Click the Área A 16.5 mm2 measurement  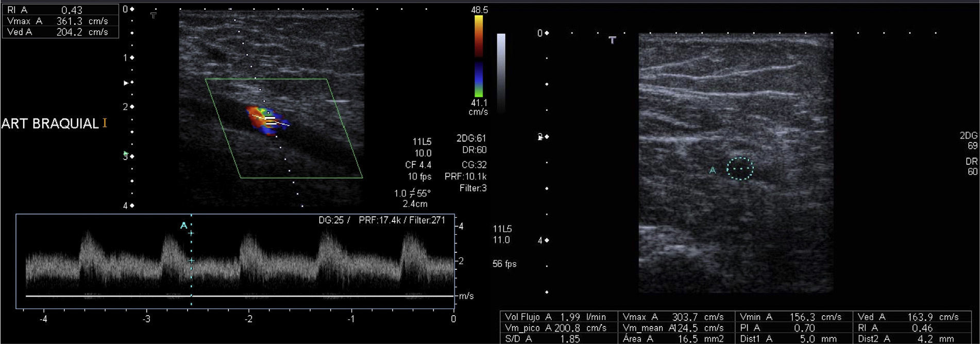point(673,338)
